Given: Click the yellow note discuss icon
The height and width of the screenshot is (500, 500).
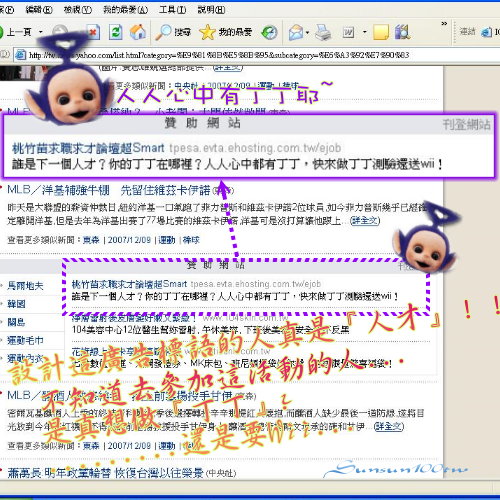Looking at the screenshot, I should click(x=381, y=32).
